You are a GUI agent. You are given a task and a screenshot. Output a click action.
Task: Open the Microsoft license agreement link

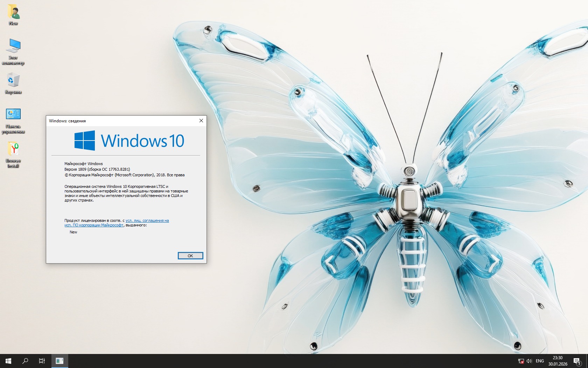(x=147, y=221)
